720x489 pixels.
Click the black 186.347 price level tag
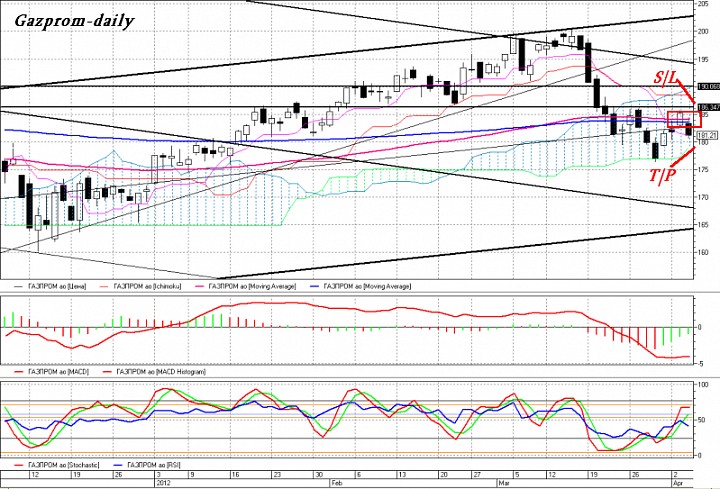point(708,107)
